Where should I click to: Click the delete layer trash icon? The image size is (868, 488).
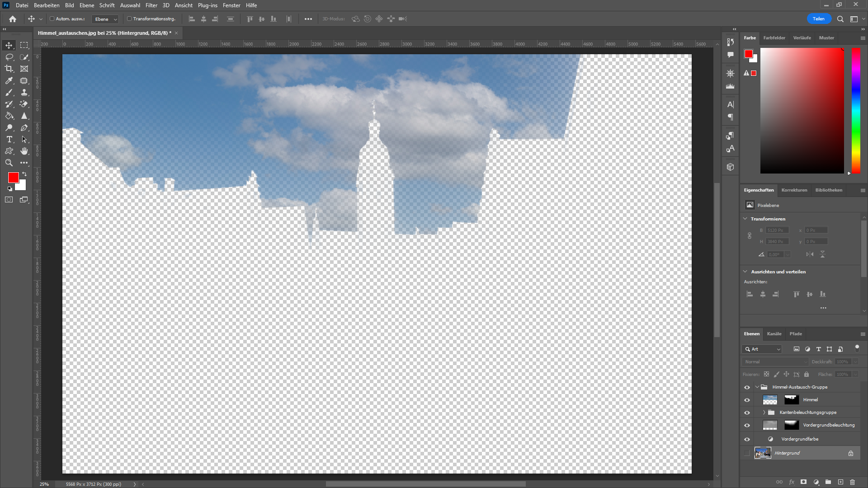[x=852, y=482]
